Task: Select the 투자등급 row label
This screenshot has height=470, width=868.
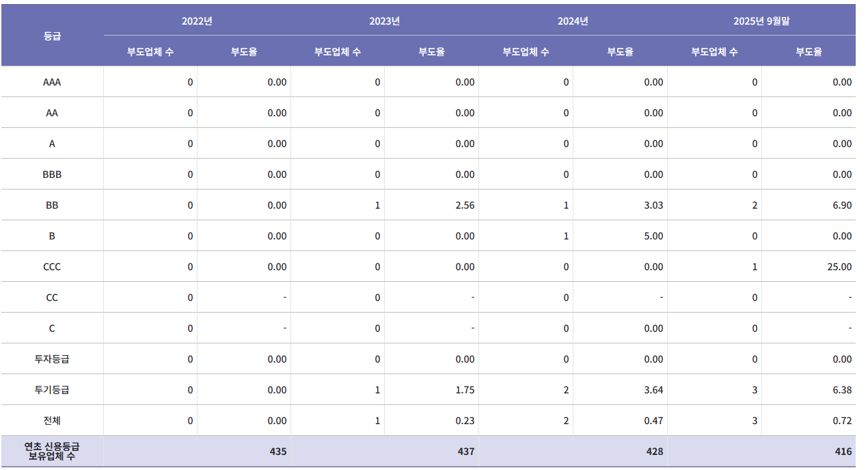Action: 51,358
